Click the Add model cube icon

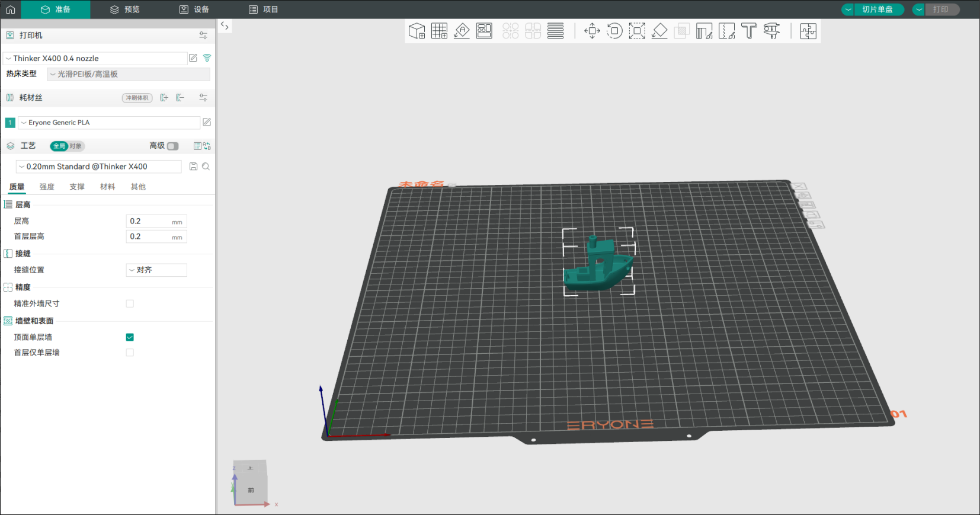[417, 31]
